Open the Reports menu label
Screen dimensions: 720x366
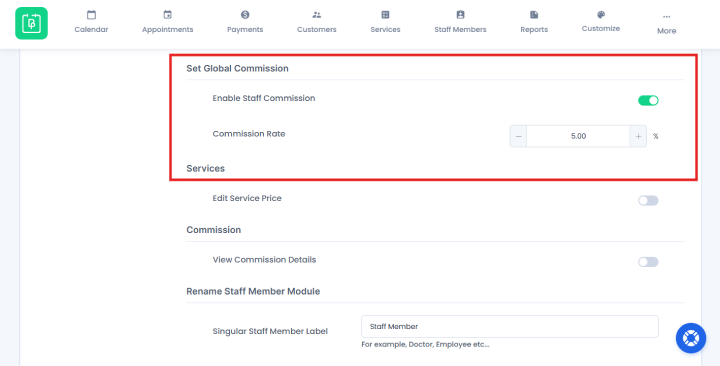(x=534, y=29)
